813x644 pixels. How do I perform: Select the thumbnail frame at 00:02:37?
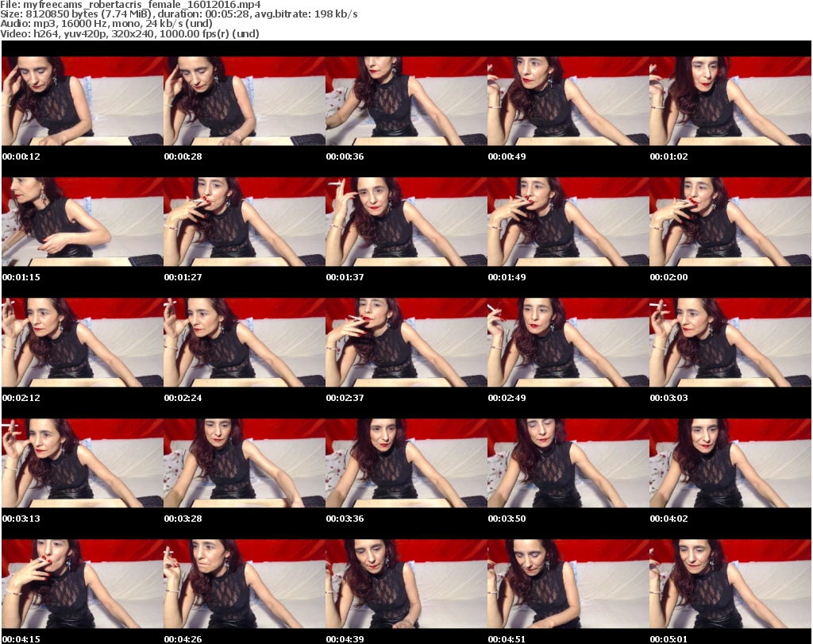(406, 342)
